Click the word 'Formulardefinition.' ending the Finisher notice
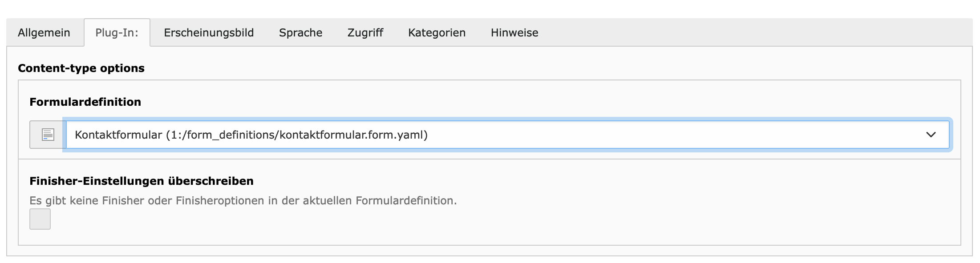This screenshot has width=980, height=263. [x=406, y=201]
